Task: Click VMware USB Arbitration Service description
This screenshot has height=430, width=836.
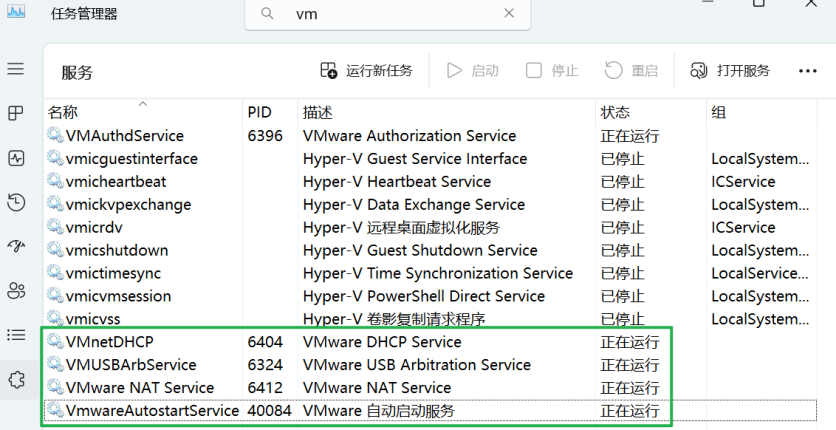Action: (417, 364)
